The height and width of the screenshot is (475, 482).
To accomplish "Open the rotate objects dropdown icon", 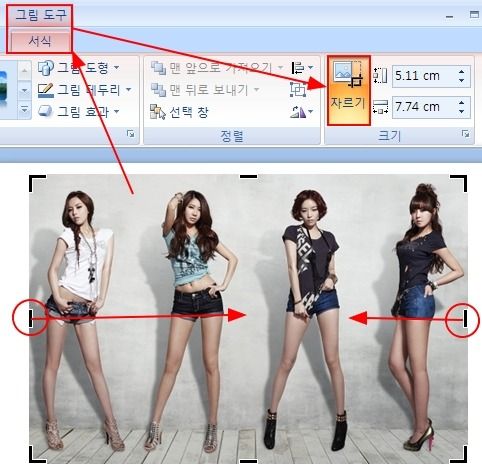I will coord(302,112).
